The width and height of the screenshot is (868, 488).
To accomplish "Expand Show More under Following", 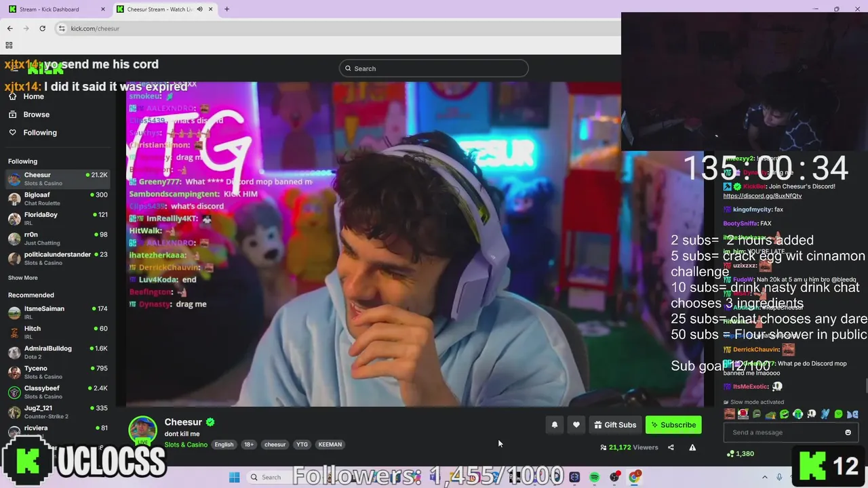I will click(23, 278).
